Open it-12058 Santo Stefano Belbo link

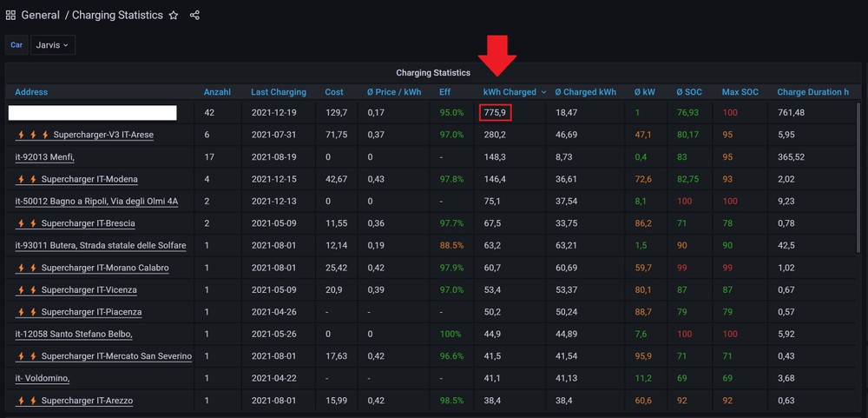[74, 335]
